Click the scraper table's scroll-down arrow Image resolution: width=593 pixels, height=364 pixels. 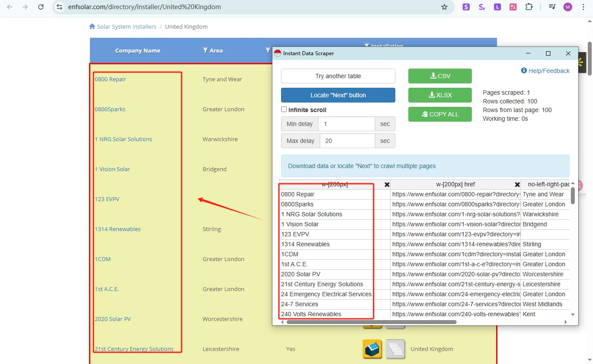[x=573, y=314]
